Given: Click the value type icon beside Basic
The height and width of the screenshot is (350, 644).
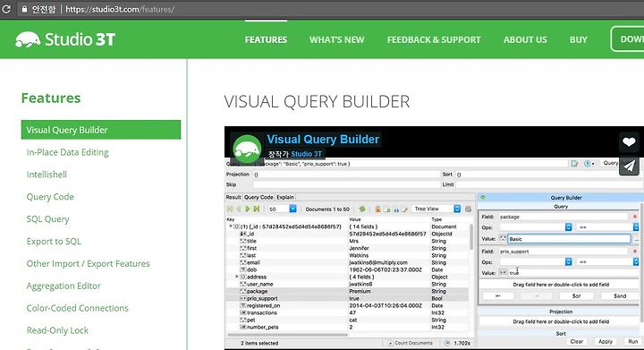Looking at the screenshot, I should point(503,238).
